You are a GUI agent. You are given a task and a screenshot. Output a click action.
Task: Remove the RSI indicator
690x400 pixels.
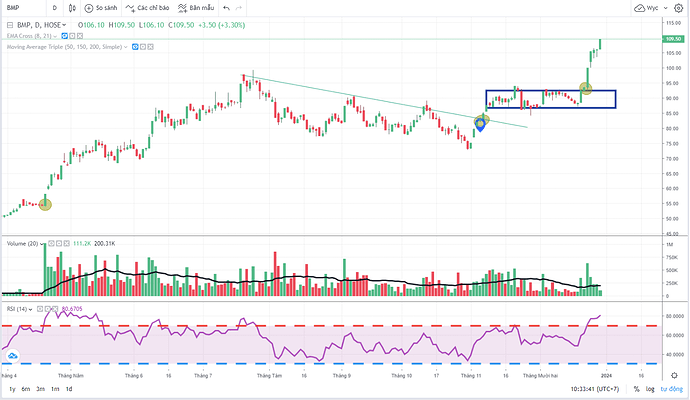(55, 309)
